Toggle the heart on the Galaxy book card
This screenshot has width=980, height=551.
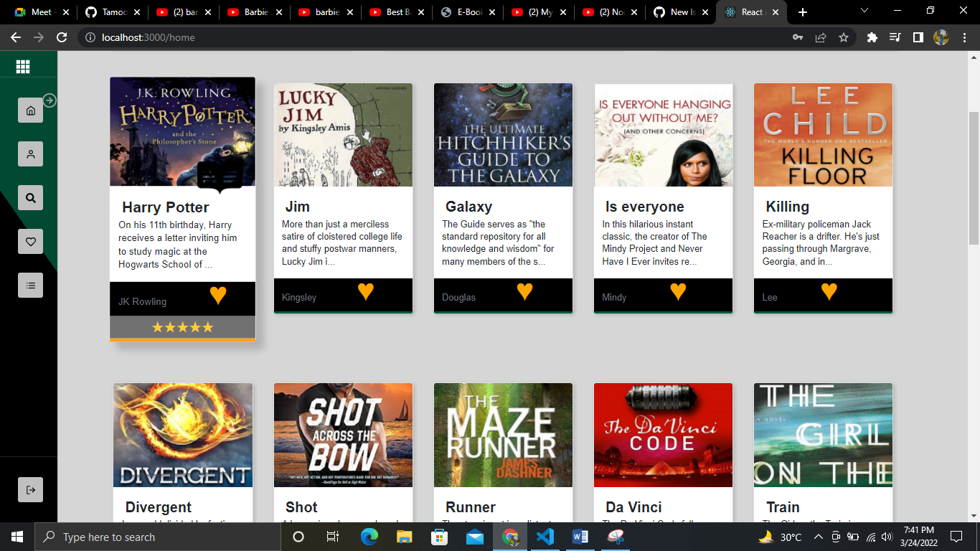pos(526,291)
